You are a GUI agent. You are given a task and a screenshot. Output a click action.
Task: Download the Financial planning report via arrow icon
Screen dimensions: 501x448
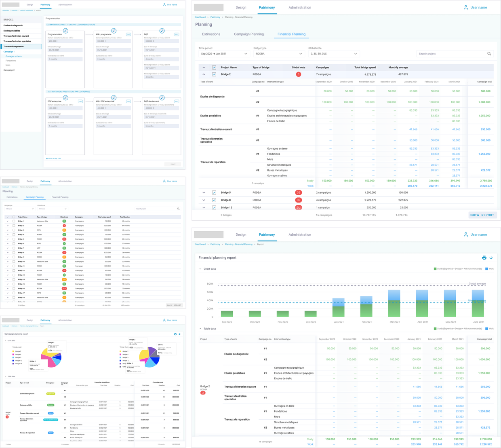(491, 258)
